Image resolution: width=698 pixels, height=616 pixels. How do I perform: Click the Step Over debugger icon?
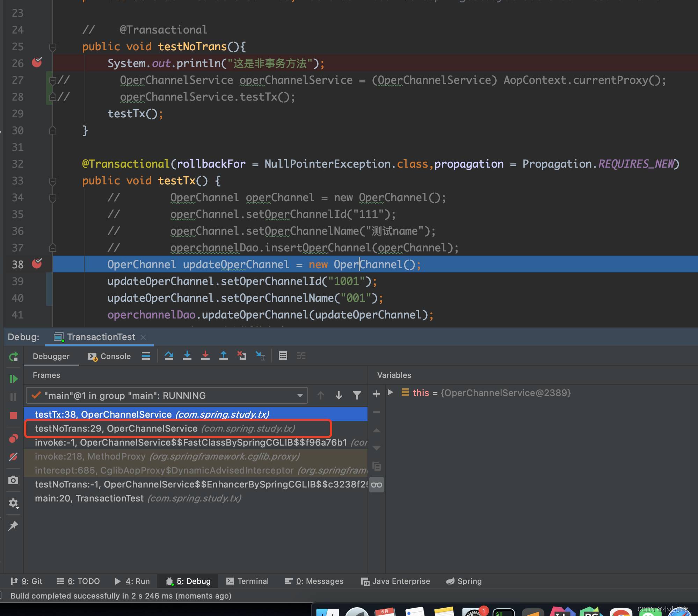click(169, 356)
